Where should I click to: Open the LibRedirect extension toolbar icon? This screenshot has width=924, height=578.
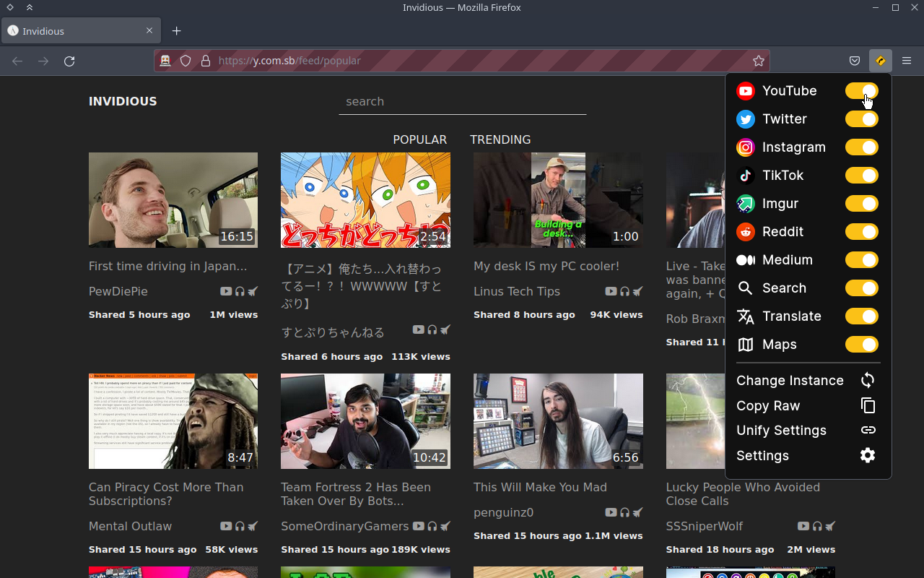pyautogui.click(x=880, y=61)
